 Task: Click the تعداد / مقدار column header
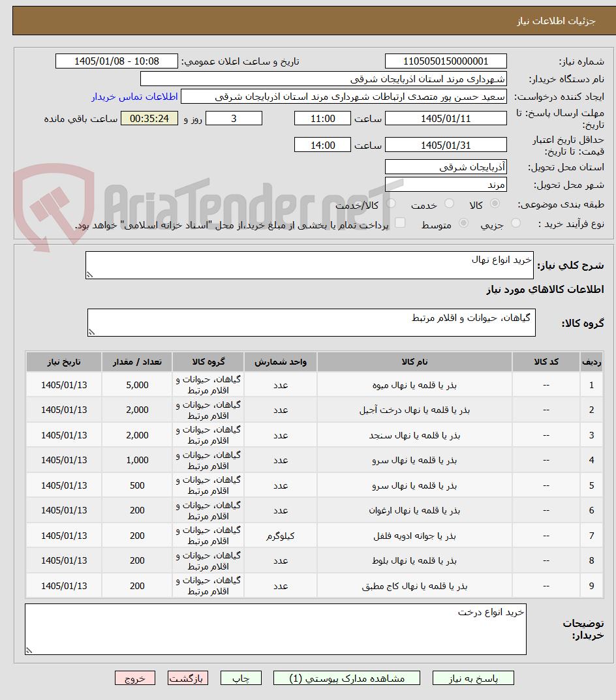[137, 361]
